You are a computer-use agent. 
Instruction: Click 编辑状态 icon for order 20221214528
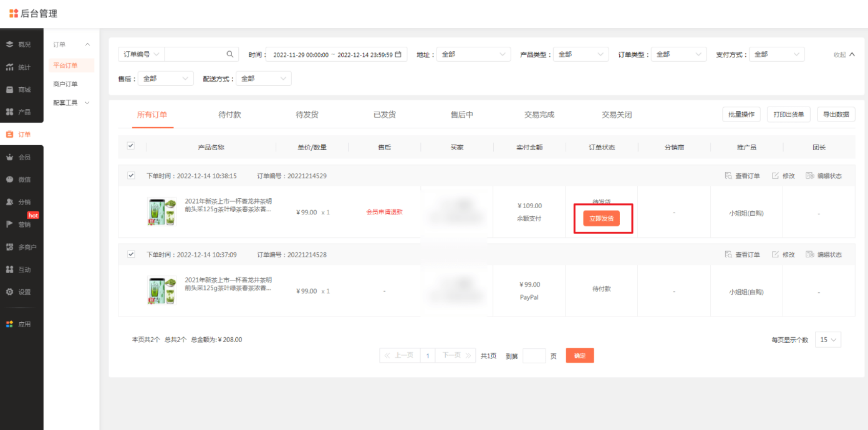(x=810, y=254)
